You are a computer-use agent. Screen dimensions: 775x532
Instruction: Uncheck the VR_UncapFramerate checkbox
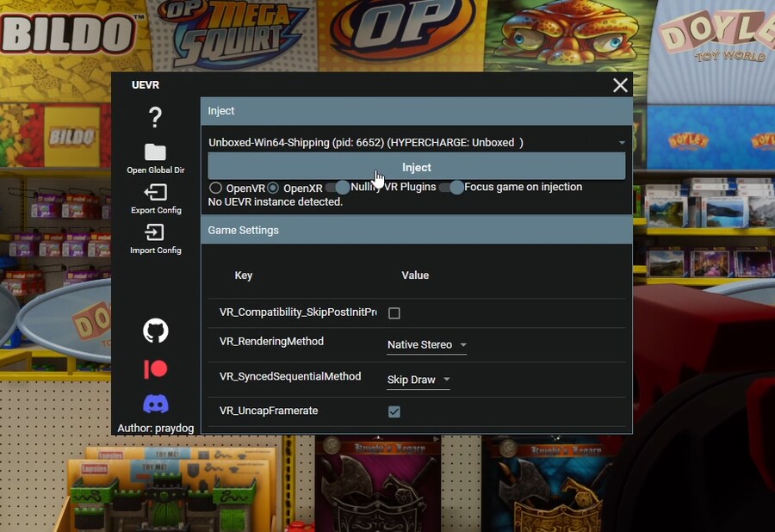pyautogui.click(x=394, y=411)
